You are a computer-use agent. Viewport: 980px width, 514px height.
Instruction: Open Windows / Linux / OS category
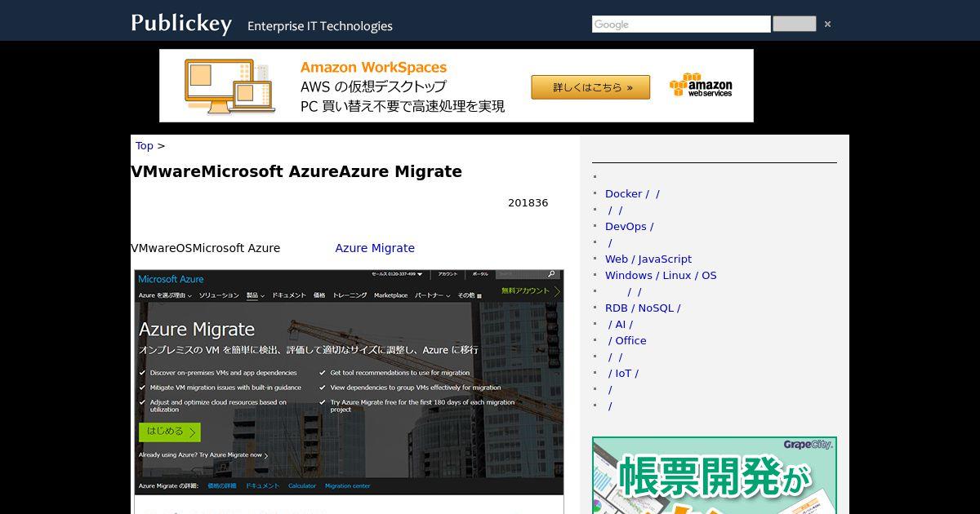pos(661,276)
